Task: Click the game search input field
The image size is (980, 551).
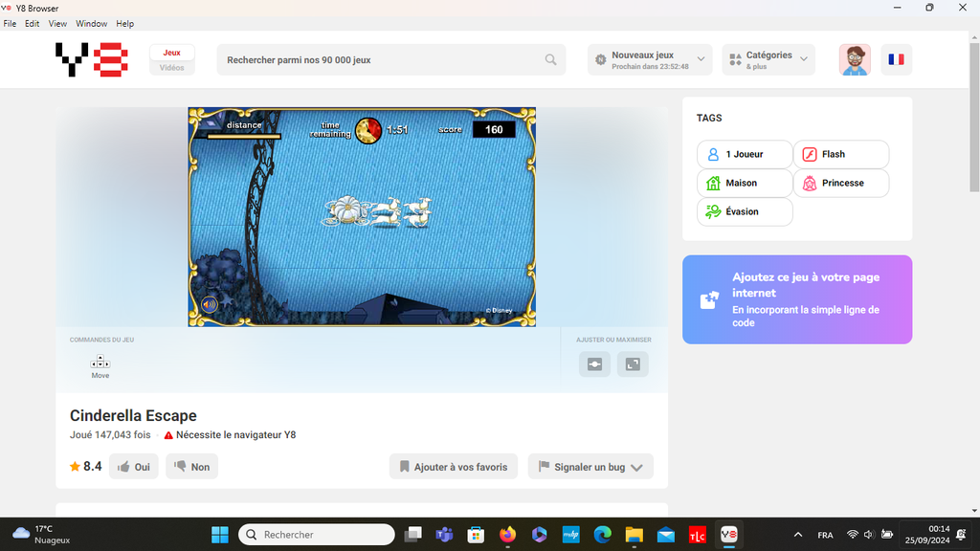Action: 383,59
